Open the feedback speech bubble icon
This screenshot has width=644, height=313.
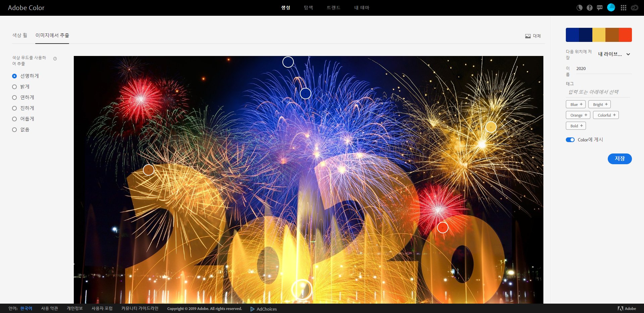600,8
